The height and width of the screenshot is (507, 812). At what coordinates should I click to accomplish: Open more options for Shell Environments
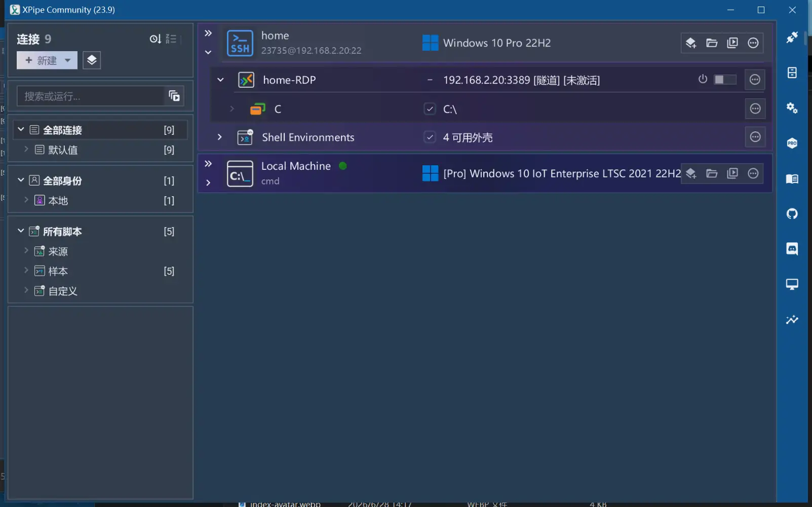tap(755, 137)
